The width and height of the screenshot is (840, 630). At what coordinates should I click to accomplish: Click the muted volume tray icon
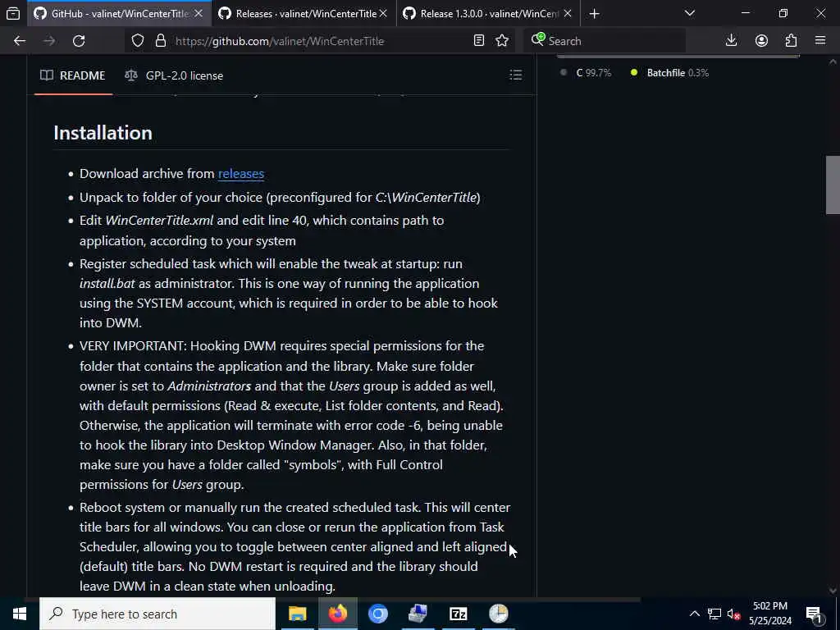734,614
